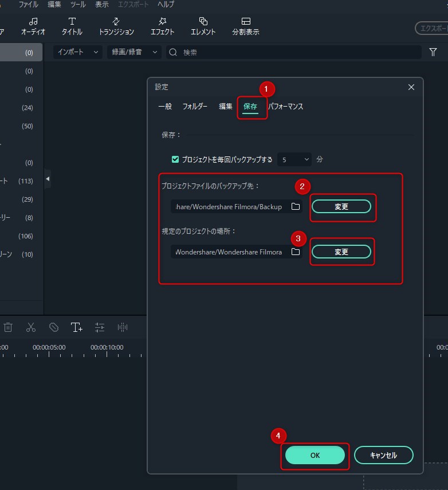Image resolution: width=448 pixels, height=490 pixels.
Task: Click the add text T+ icon
Action: coord(77,327)
